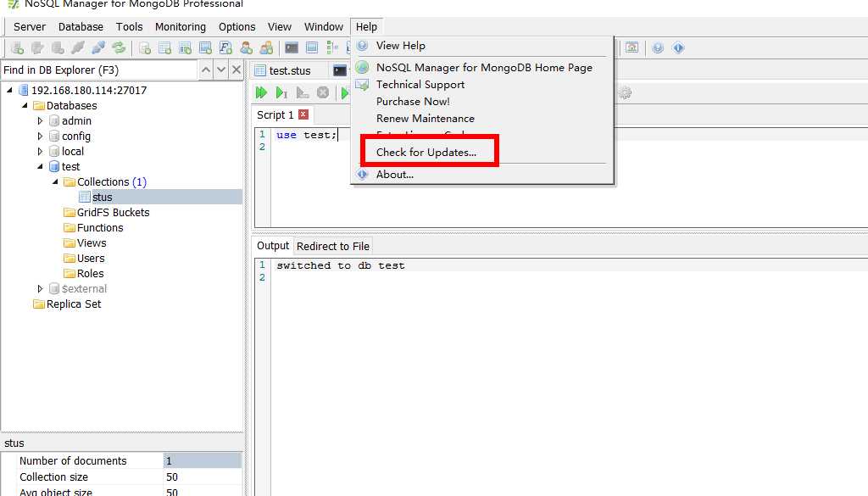Open the Tools menu
This screenshot has width=868, height=496.
tap(129, 26)
